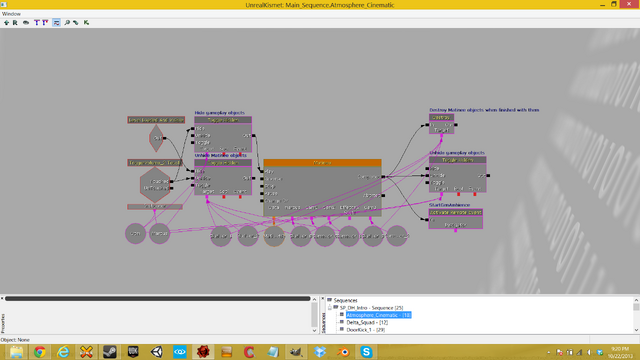Click Properties panel scrollbar down arrow
Viewport: 640px width, 360px height.
tap(314, 331)
